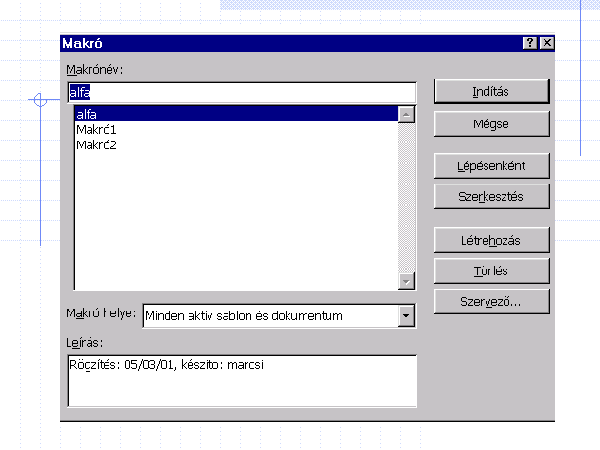
Task: Click the macro list scroll down arrow
Action: [406, 281]
